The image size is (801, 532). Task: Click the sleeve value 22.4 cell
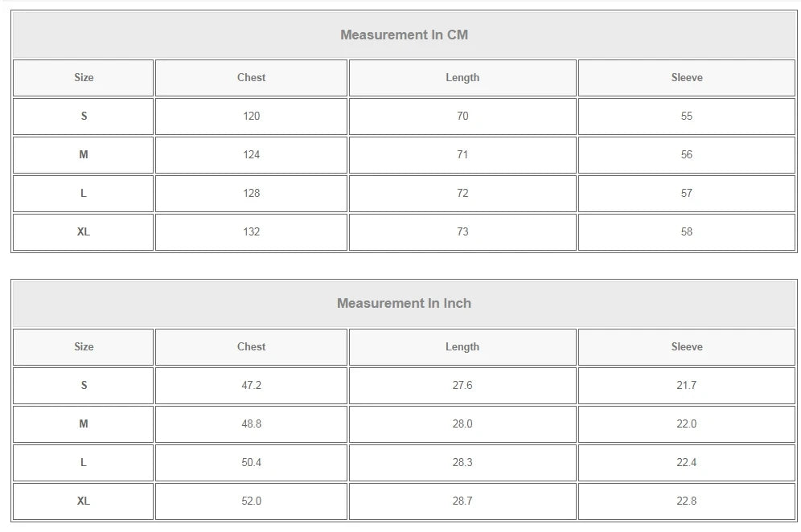coord(686,463)
